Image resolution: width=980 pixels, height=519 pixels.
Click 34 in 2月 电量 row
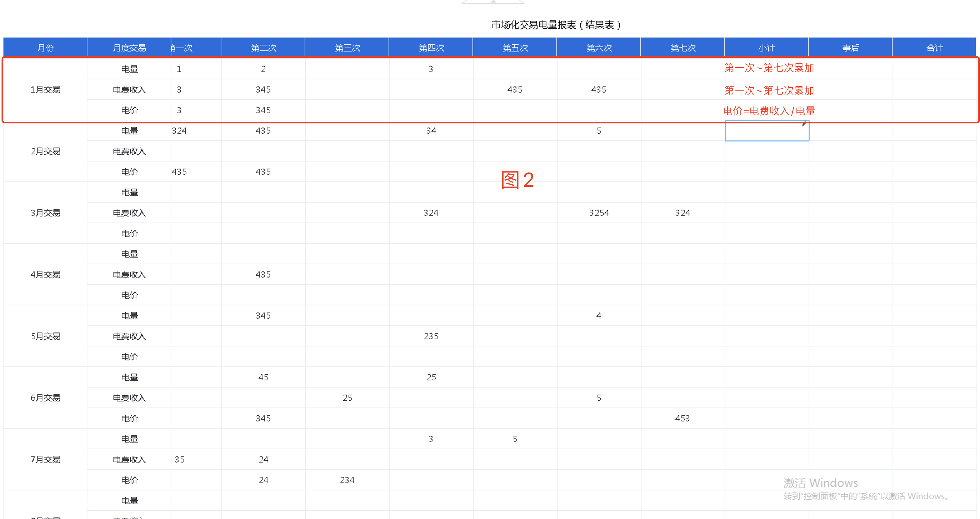(x=431, y=131)
